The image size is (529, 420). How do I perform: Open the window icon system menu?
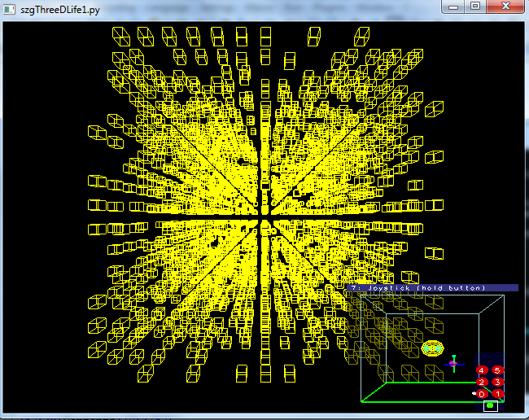9,7
